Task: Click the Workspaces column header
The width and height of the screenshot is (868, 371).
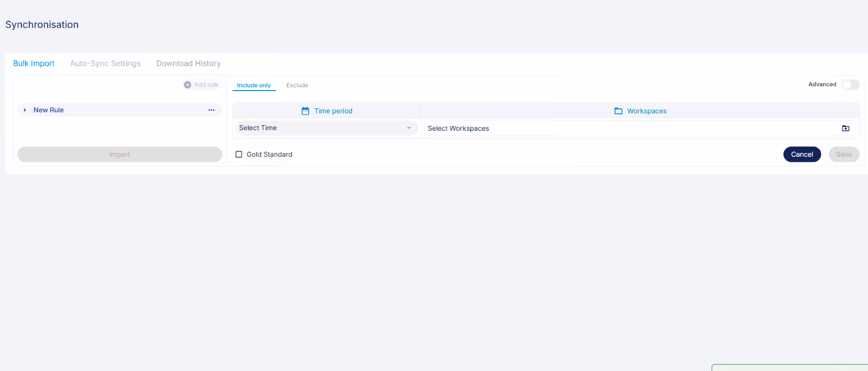Action: (x=640, y=111)
